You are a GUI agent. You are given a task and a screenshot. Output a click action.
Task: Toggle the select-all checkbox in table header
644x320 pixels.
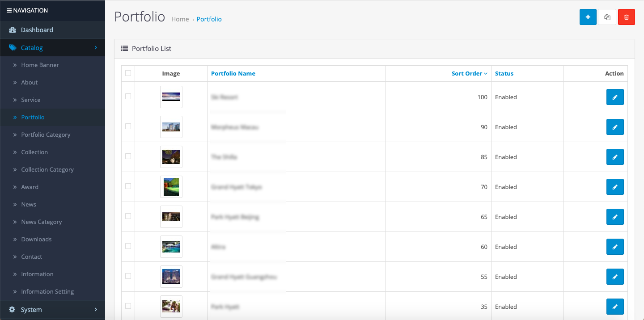[x=128, y=73]
